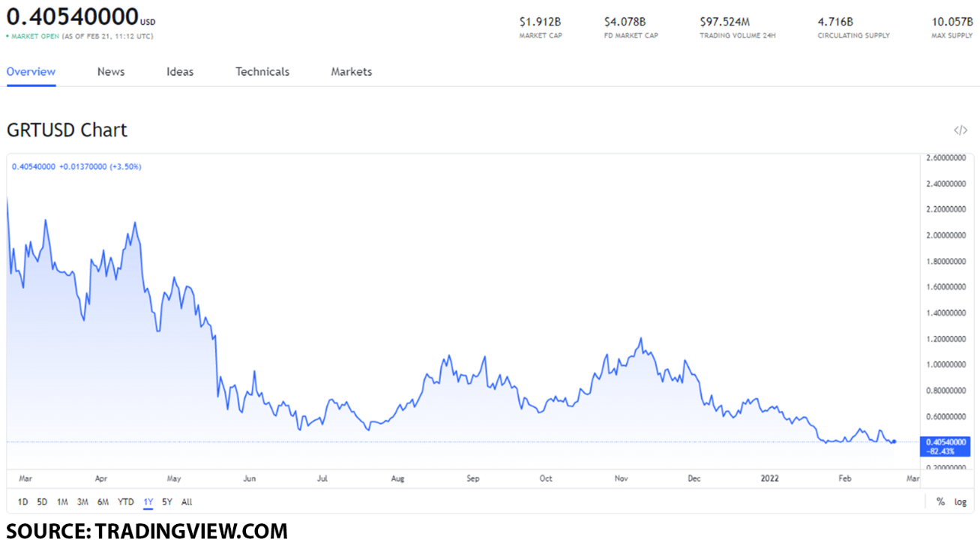
Task: Toggle the log scale button
Action: (x=960, y=502)
